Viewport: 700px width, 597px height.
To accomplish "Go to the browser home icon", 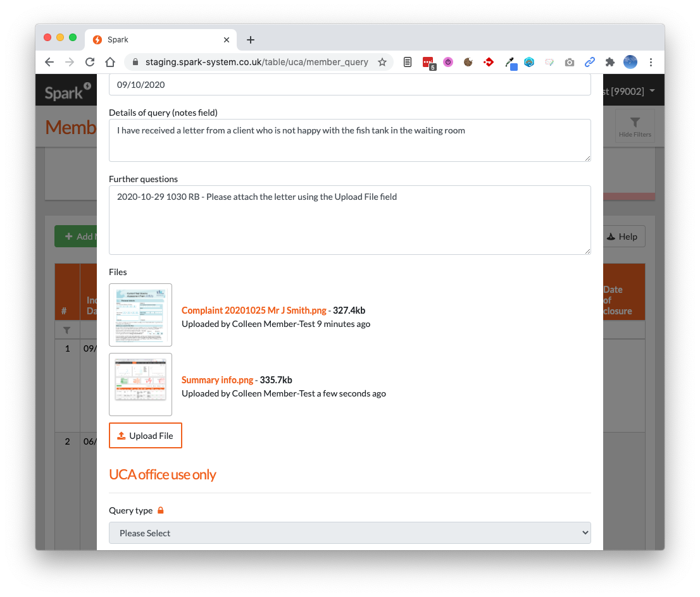I will click(x=110, y=62).
